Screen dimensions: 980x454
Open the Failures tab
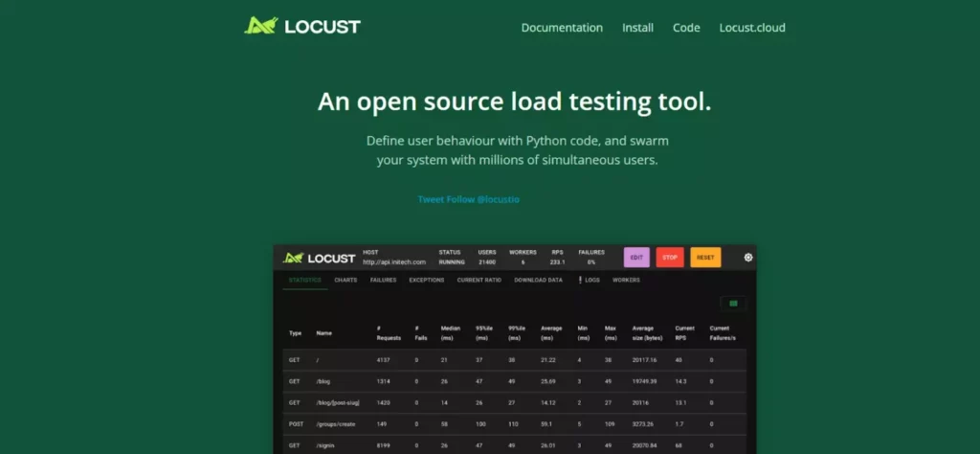(383, 281)
